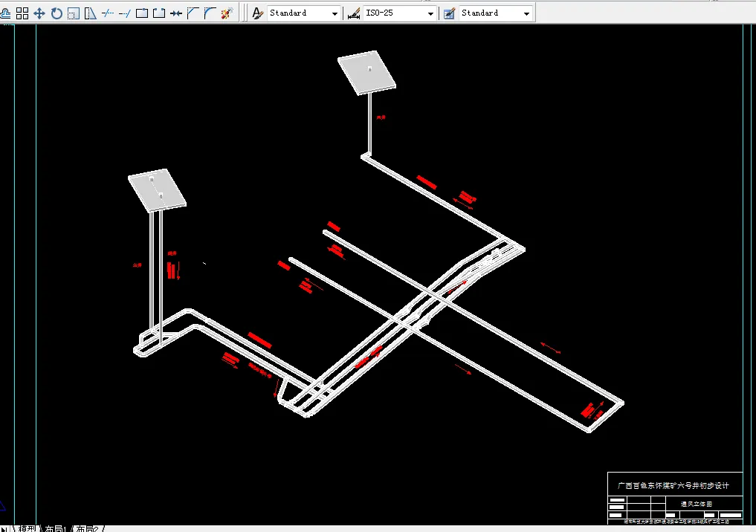Open Text Style manager icon
This screenshot has width=756, height=532.
click(x=258, y=13)
